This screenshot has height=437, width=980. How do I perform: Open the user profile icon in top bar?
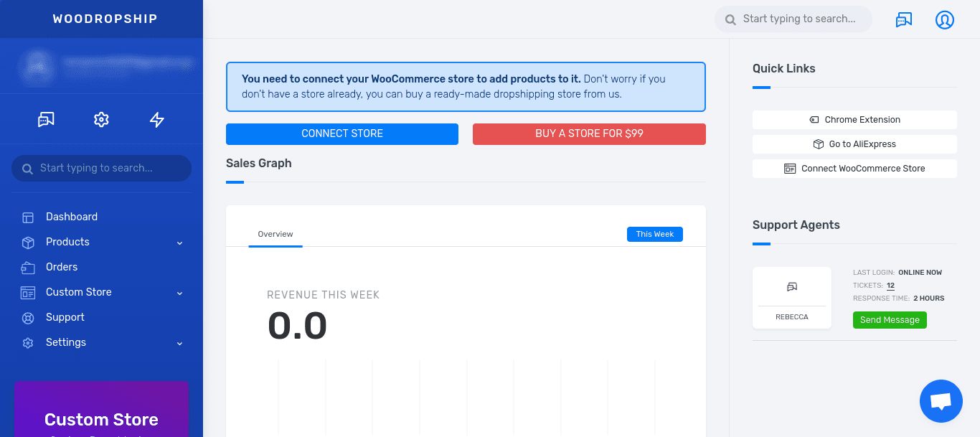(945, 19)
